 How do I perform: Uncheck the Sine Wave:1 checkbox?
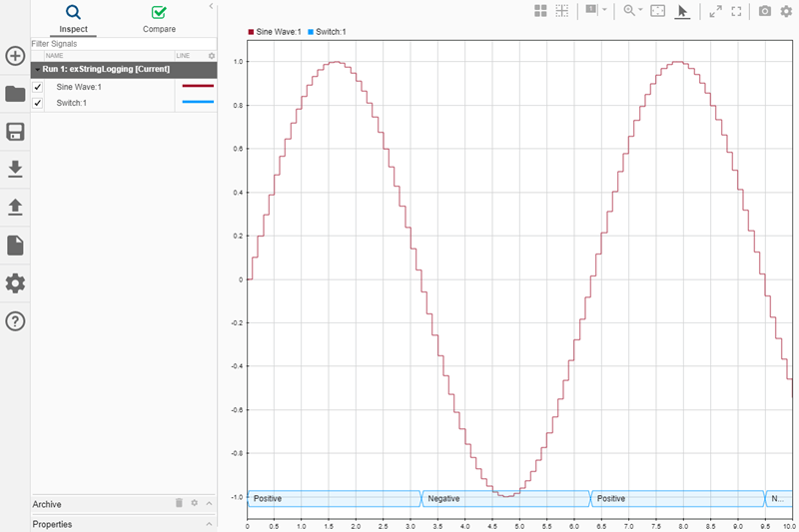tap(38, 87)
